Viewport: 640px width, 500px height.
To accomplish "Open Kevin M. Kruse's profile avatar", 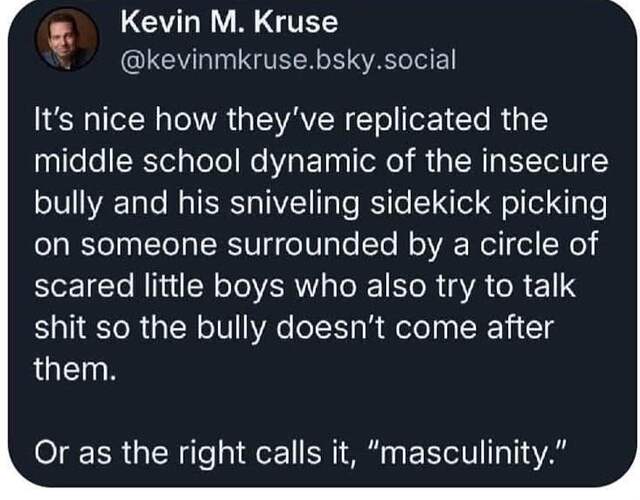I will pos(67,39).
